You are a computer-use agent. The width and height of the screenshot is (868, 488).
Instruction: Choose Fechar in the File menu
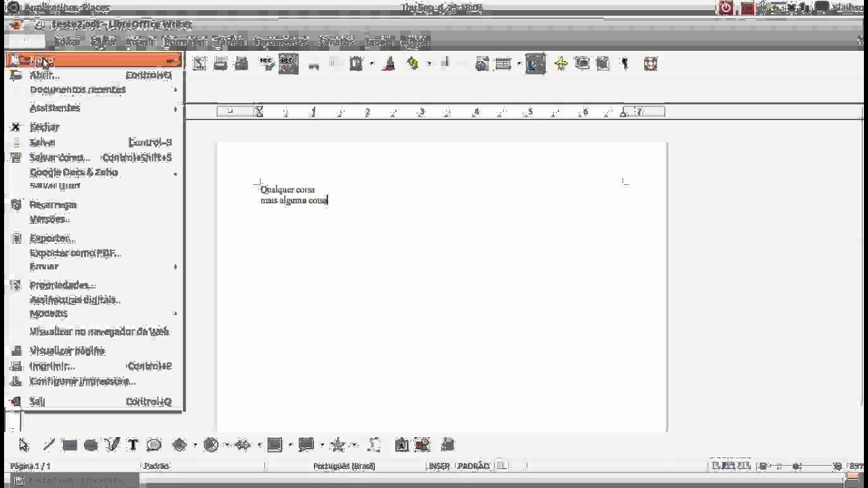click(x=94, y=127)
